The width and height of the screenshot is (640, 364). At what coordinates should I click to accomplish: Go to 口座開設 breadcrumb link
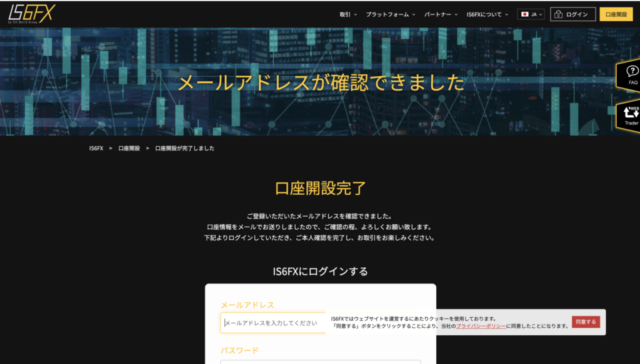pyautogui.click(x=129, y=149)
